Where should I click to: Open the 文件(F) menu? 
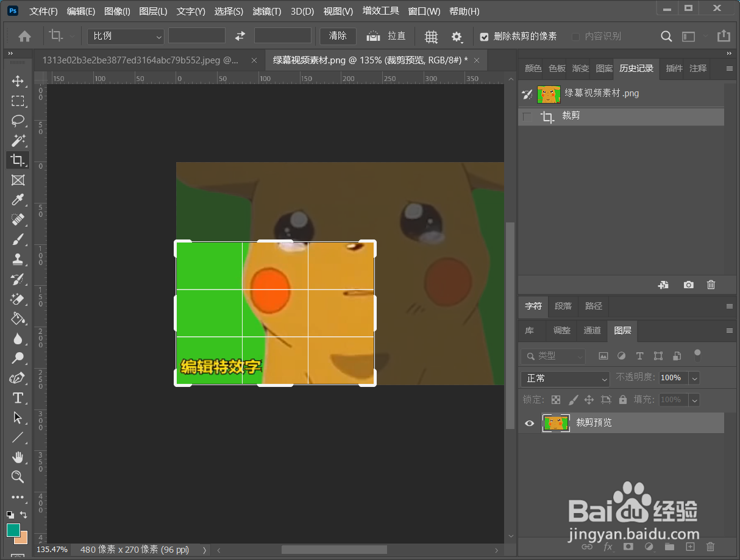43,12
